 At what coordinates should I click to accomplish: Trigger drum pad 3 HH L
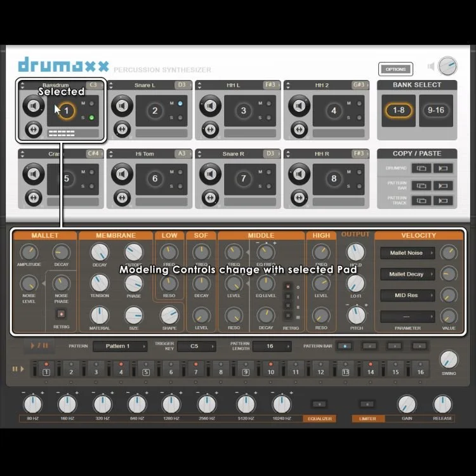click(244, 111)
